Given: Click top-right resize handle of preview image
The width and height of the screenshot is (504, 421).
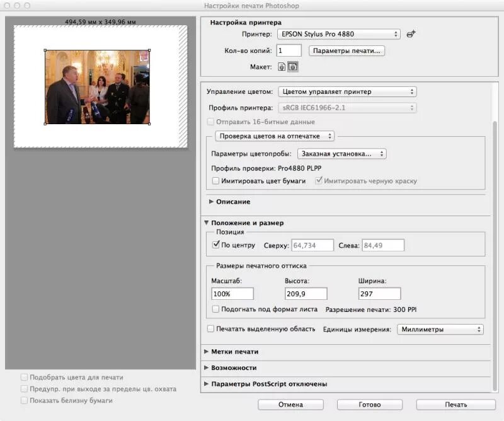Looking at the screenshot, I should [149, 50].
